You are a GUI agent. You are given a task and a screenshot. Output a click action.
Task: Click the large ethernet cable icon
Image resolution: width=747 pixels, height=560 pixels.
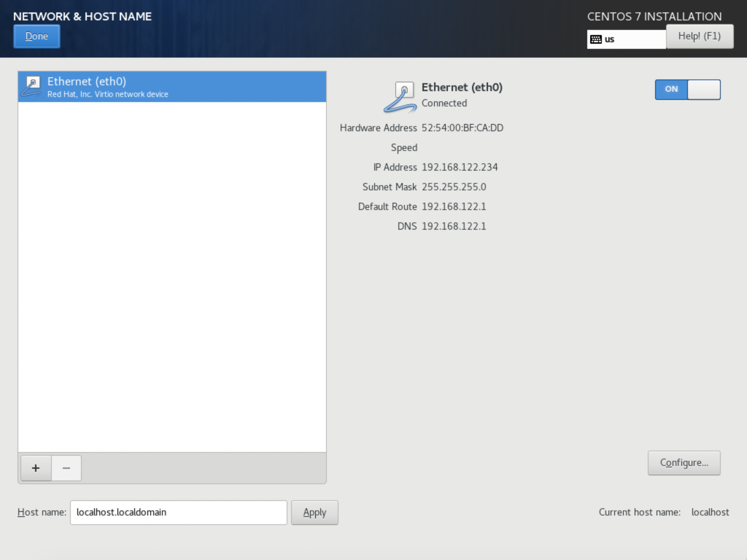[x=400, y=97]
